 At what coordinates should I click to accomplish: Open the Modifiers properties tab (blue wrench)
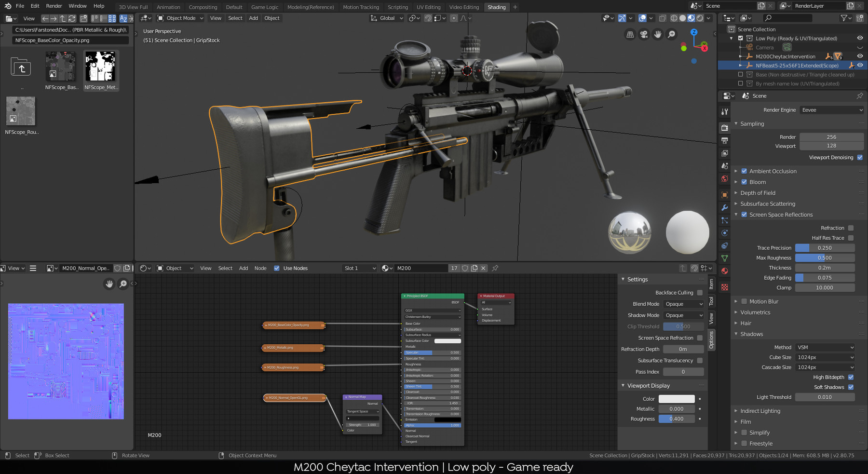coord(724,207)
